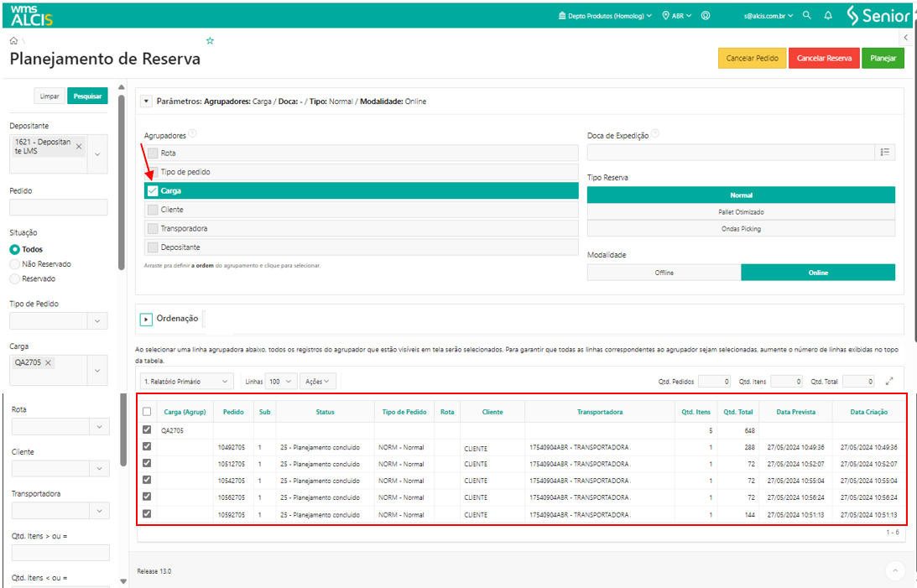Remove QA2705 tag from Carga filter

49,362
